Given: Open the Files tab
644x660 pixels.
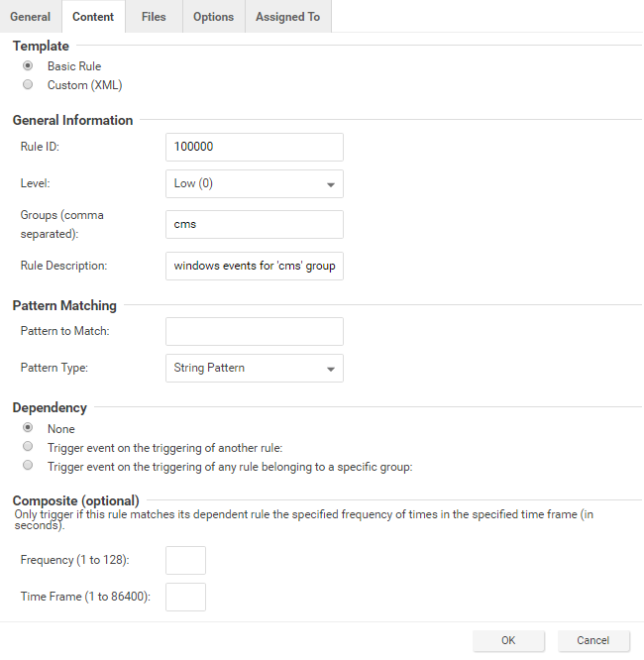Looking at the screenshot, I should (x=154, y=17).
